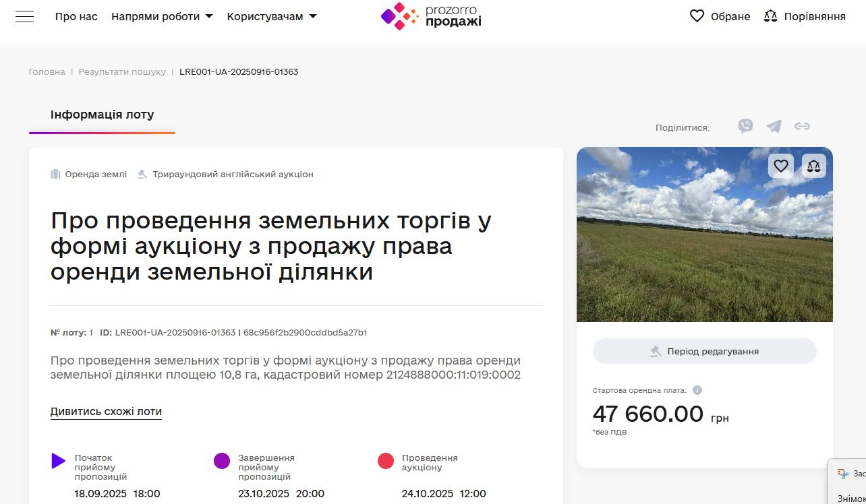Add lot to comparison on the photo

pos(813,166)
